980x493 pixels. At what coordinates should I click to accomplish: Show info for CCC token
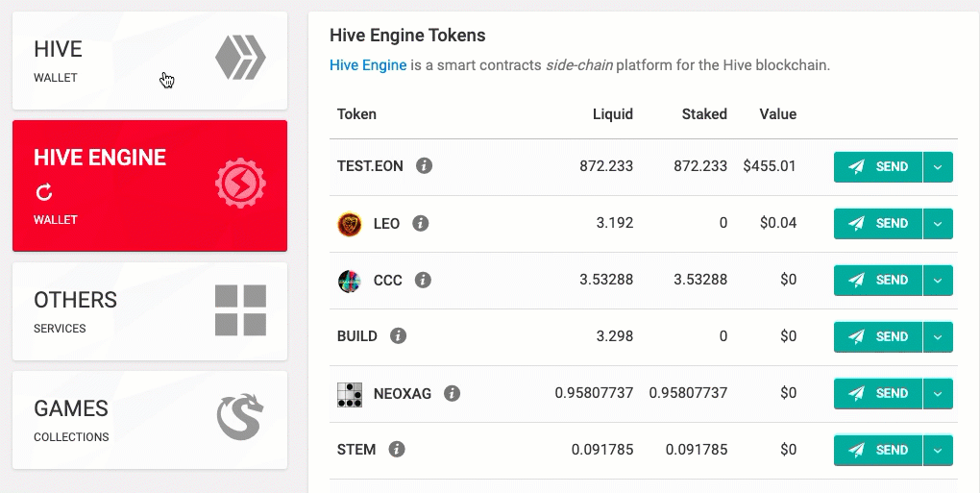pyautogui.click(x=423, y=280)
